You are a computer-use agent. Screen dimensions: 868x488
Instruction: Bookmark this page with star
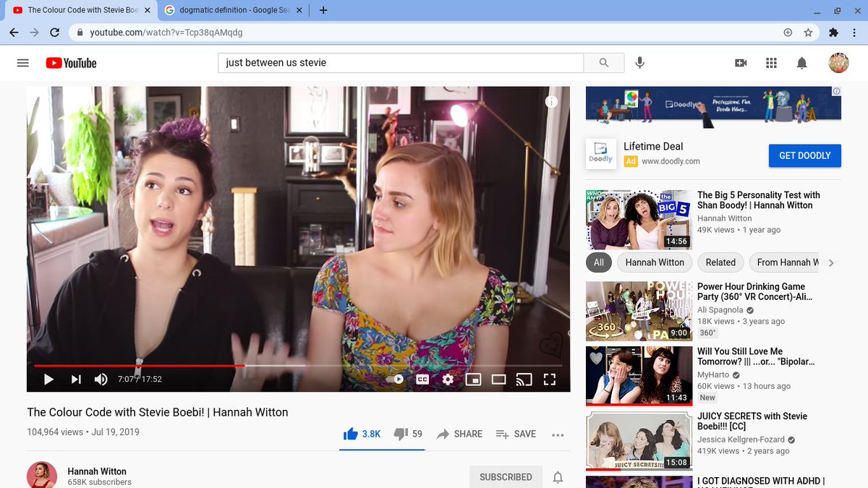(808, 33)
